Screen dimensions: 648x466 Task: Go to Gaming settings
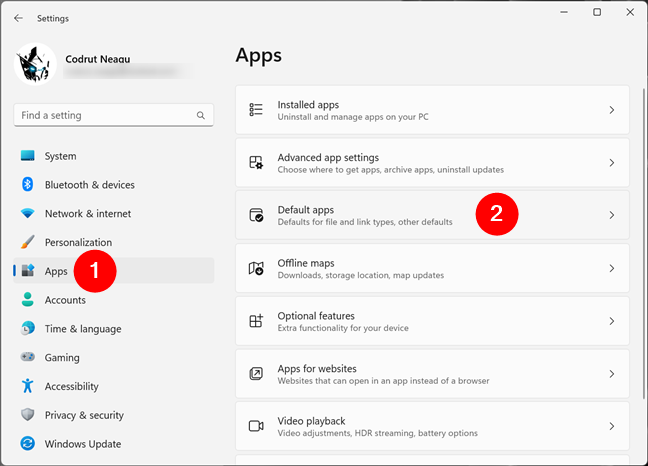pyautogui.click(x=114, y=357)
